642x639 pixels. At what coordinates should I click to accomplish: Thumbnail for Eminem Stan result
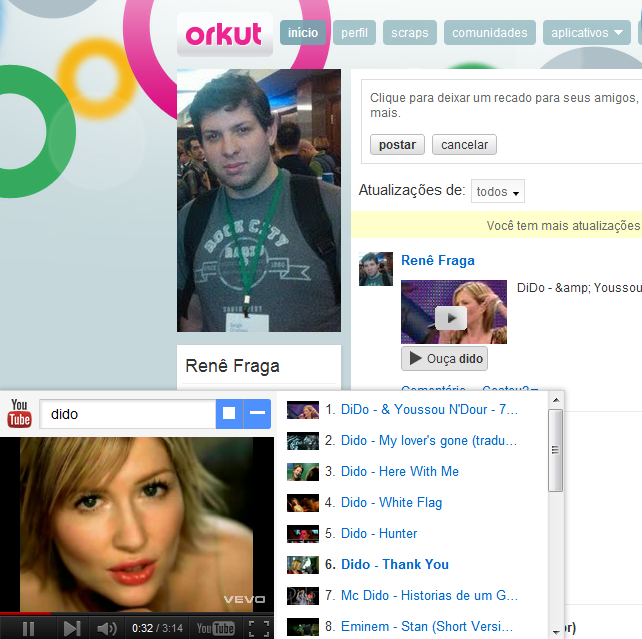tap(303, 627)
